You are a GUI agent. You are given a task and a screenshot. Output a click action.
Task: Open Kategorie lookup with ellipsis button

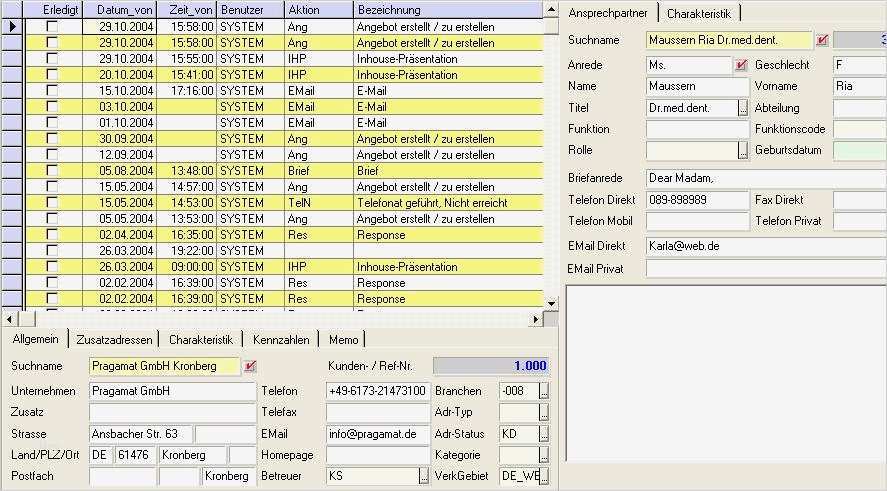544,455
